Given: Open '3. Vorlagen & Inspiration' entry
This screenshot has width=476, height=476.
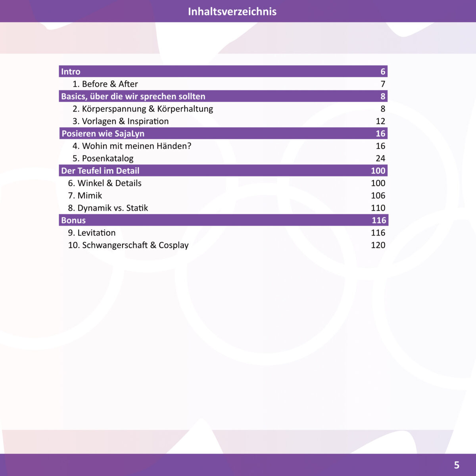Looking at the screenshot, I should click(x=121, y=121).
